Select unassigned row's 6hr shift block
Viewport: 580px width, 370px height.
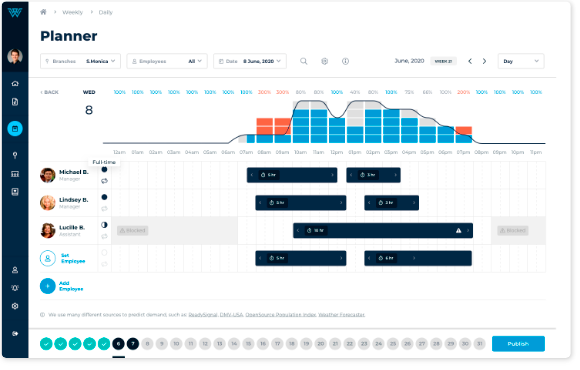point(418,258)
